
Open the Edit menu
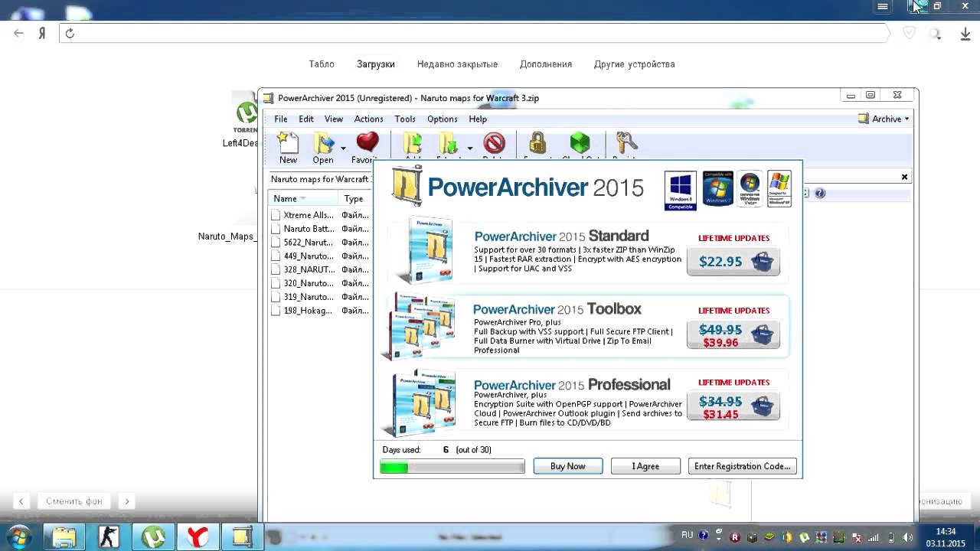(306, 119)
